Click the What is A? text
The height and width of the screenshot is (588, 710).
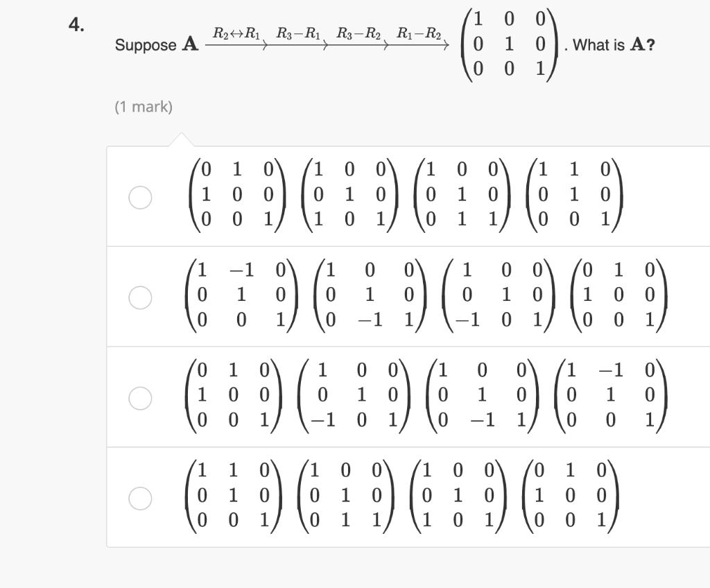610,45
